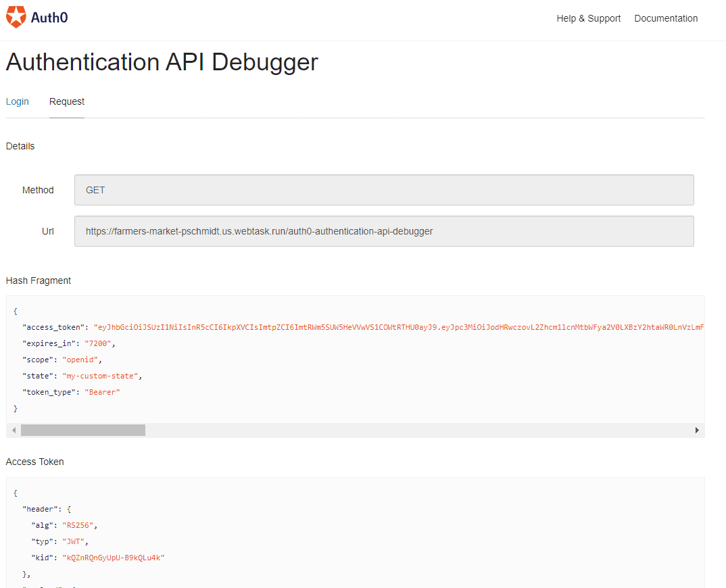Click the "alg" key in the header block
This screenshot has height=588, width=726.
42,526
